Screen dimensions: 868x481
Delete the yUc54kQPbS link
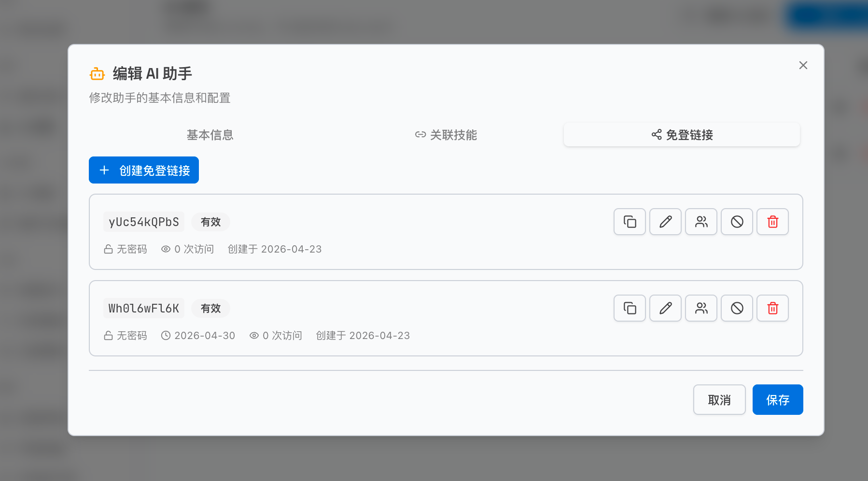[x=772, y=222]
